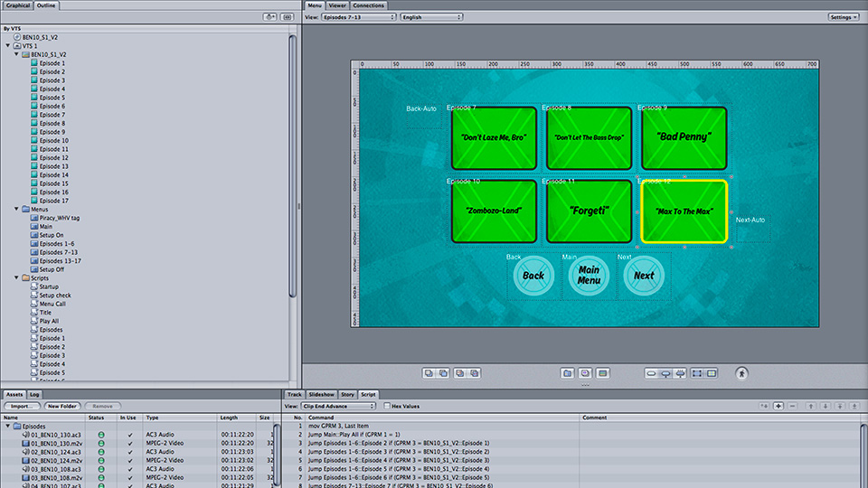Image resolution: width=868 pixels, height=488 pixels.
Task: Collapse the VTS 1 disclosure triangle
Action: [8, 46]
